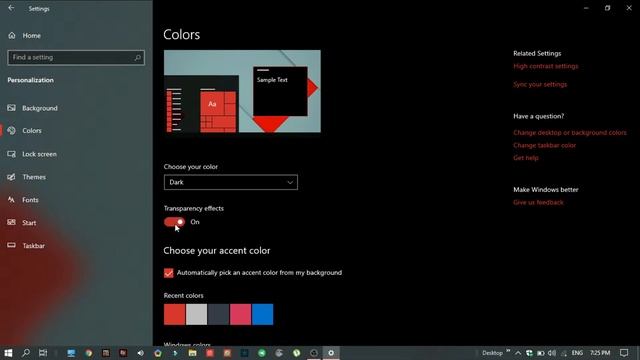The image size is (640, 360).
Task: Click Give us feedback link
Action: [x=538, y=202]
